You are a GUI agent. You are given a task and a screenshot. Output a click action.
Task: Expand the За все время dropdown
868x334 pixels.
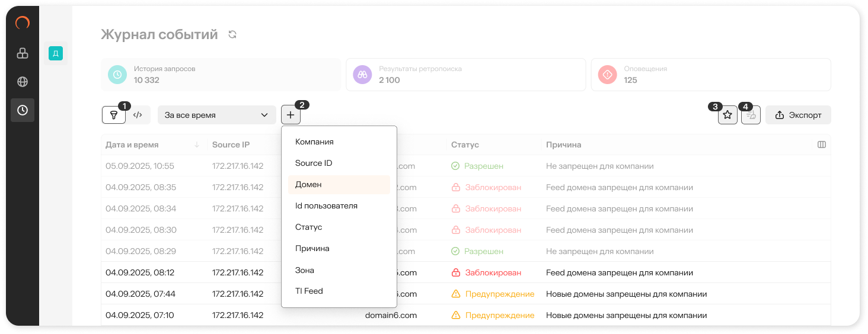pyautogui.click(x=217, y=115)
